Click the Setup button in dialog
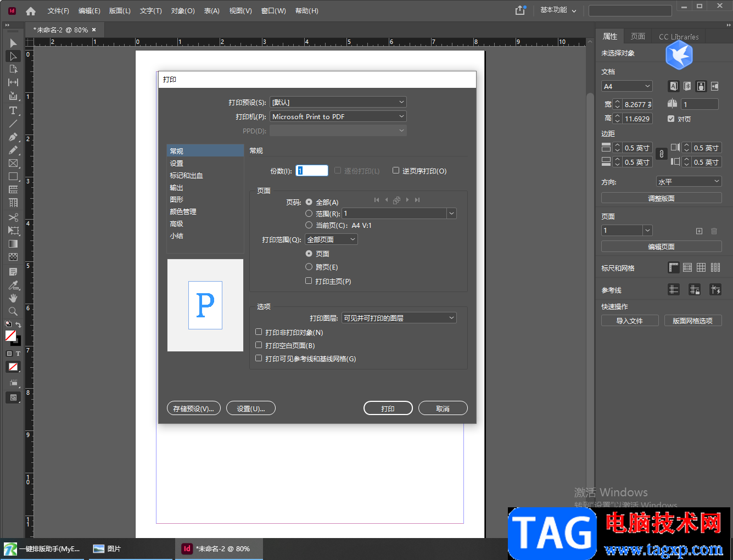This screenshot has height=560, width=733. coord(251,408)
